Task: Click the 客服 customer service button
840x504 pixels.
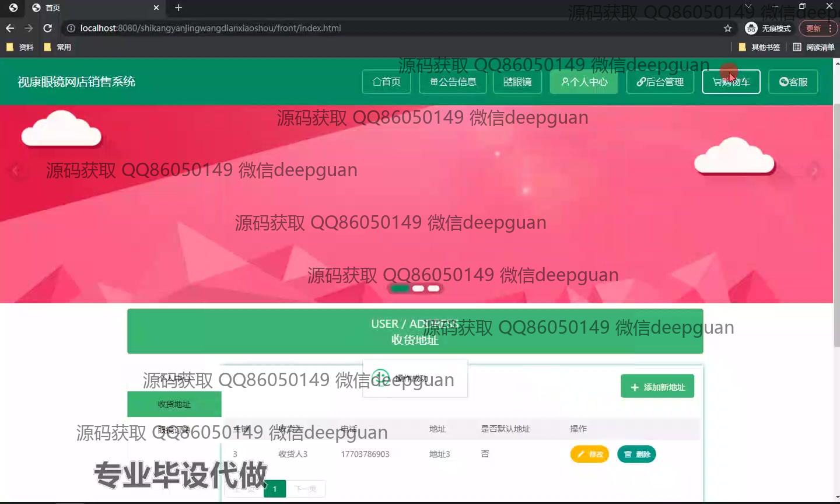Action: click(793, 82)
